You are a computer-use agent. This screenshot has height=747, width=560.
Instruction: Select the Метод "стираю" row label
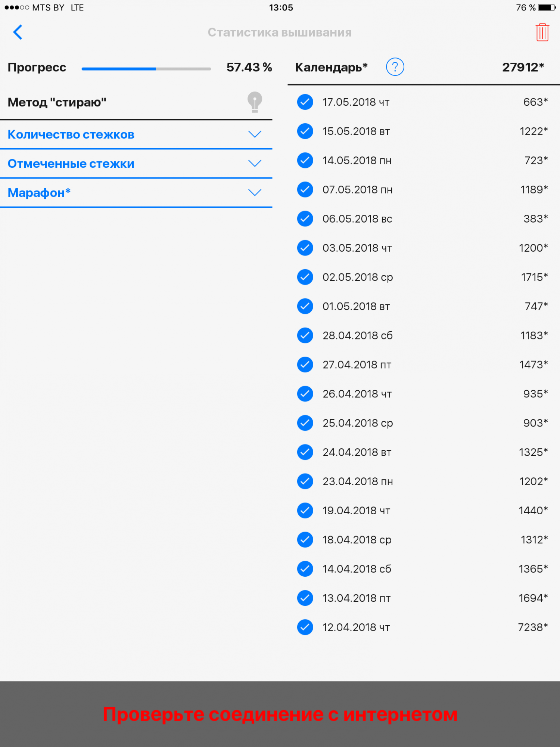click(x=57, y=102)
